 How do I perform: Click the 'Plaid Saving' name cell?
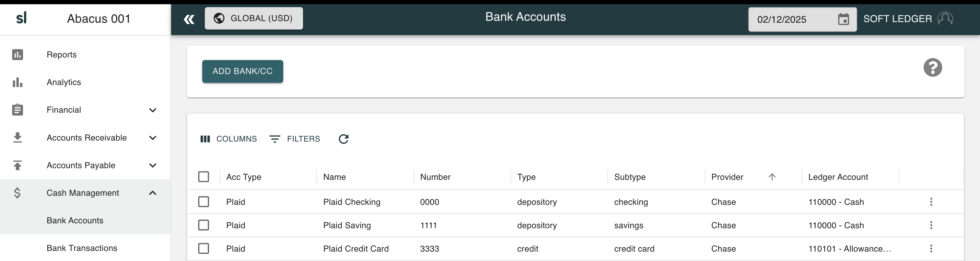(347, 225)
